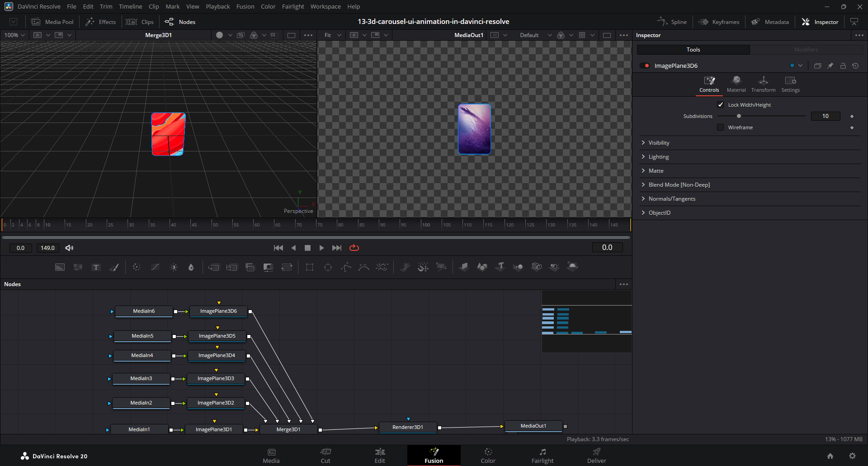Open the Fusion menu
Viewport: 868px width, 466px height.
(245, 6)
